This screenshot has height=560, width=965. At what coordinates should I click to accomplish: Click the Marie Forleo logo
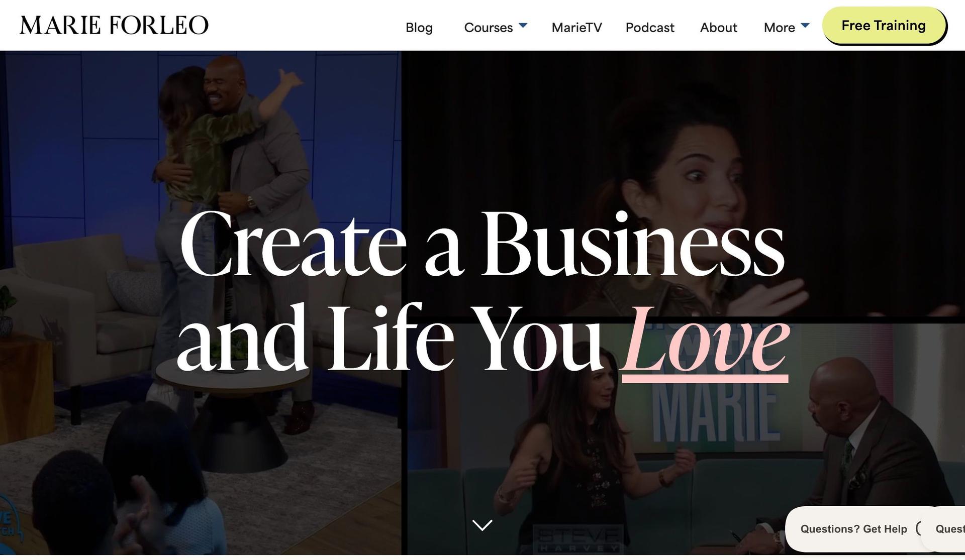(x=114, y=25)
